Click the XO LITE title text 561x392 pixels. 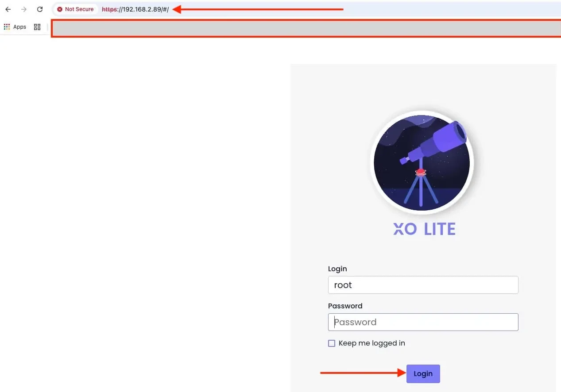click(x=424, y=229)
